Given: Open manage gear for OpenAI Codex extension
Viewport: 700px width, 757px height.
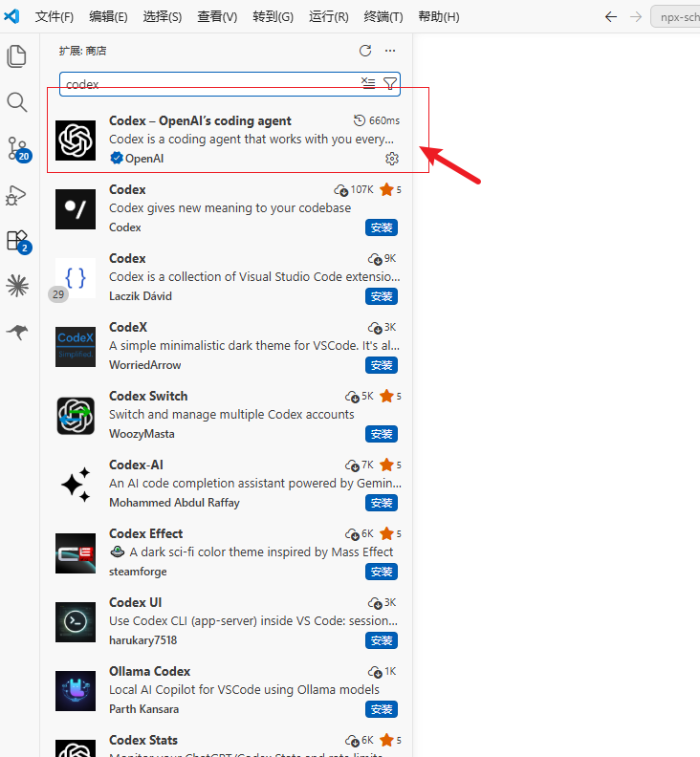Looking at the screenshot, I should pos(392,159).
